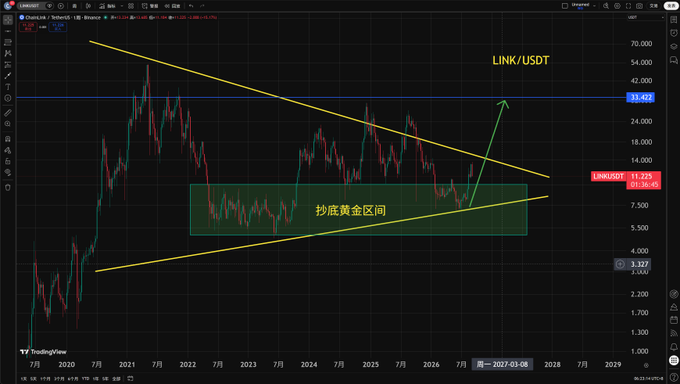Set range to 1天
680x384 pixels.
[23, 379]
